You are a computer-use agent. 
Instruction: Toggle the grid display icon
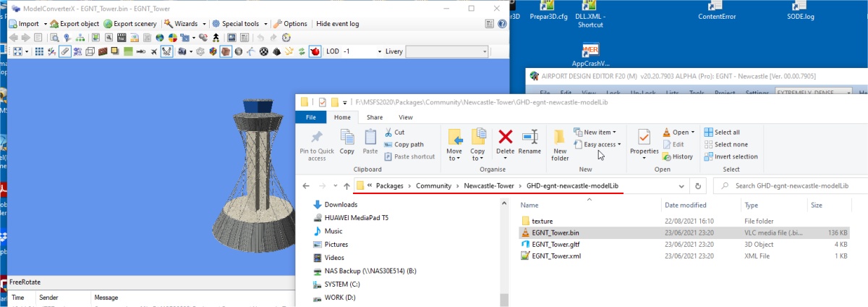pos(39,51)
